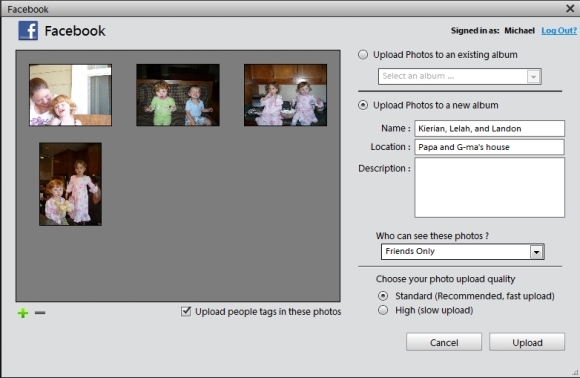The width and height of the screenshot is (580, 378).
Task: Click the Log Out? link
Action: pos(559,31)
